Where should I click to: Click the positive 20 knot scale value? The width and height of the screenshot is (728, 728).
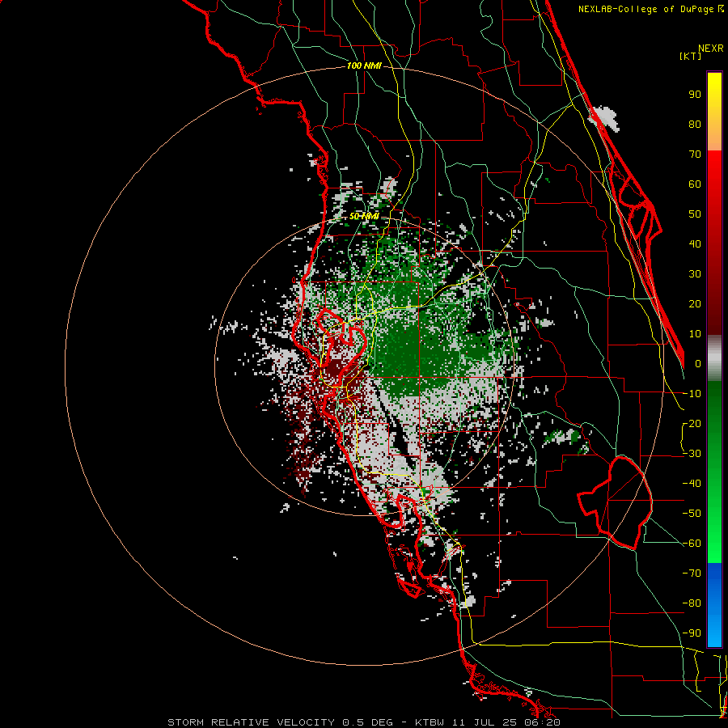(x=695, y=303)
